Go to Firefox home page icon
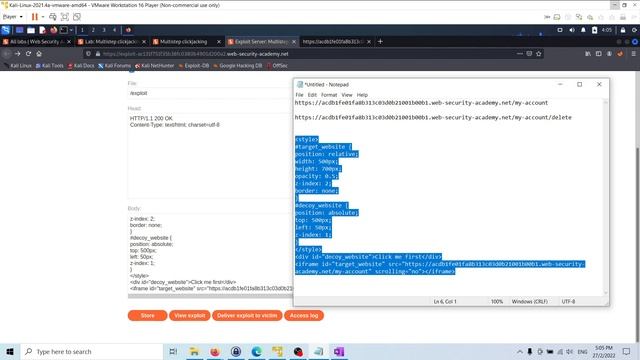This screenshot has width=640, height=360. coord(39,53)
